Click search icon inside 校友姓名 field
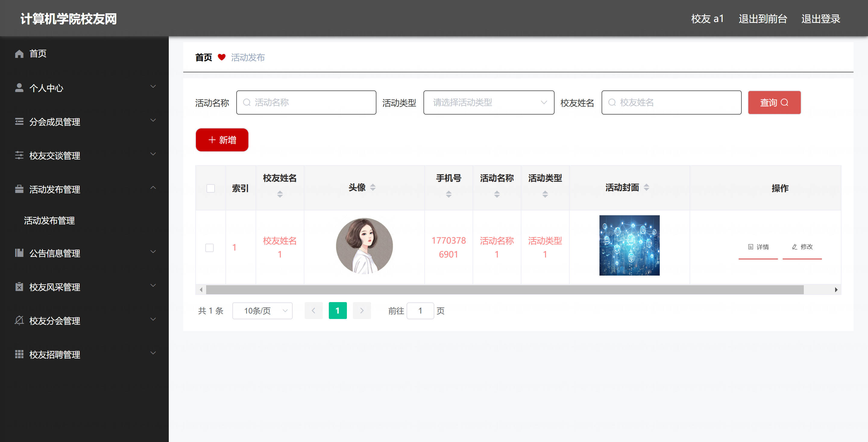 [x=612, y=103]
